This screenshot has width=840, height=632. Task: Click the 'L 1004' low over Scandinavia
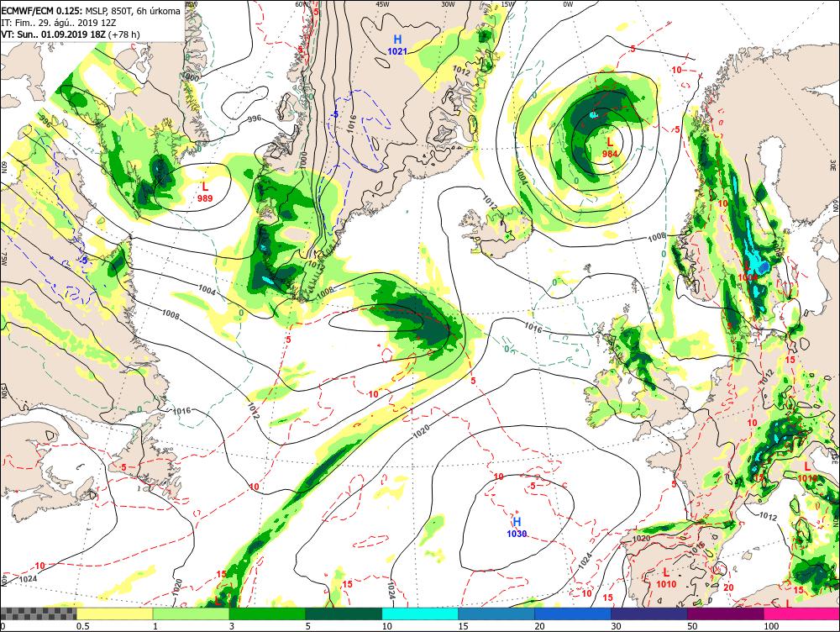[x=748, y=271]
